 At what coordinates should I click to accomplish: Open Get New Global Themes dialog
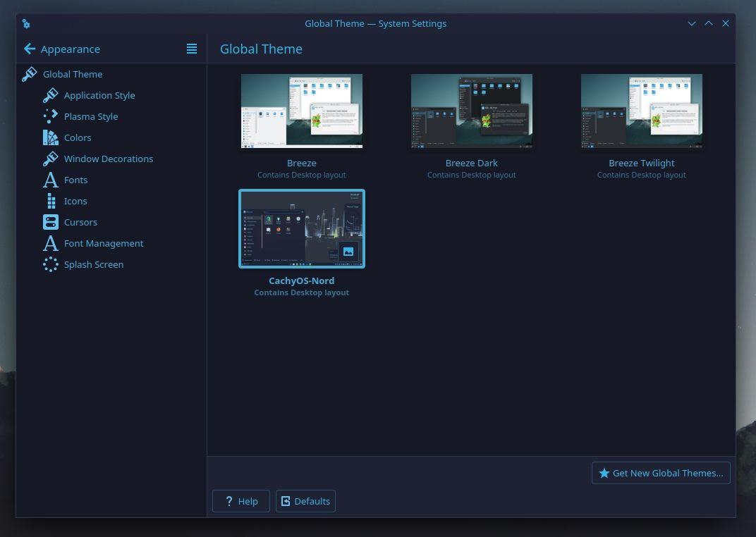point(661,473)
